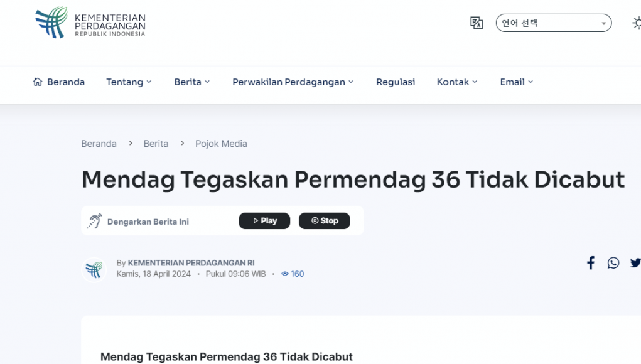Toggle light/dark mode sun icon
The height and width of the screenshot is (364, 641).
[x=636, y=23]
